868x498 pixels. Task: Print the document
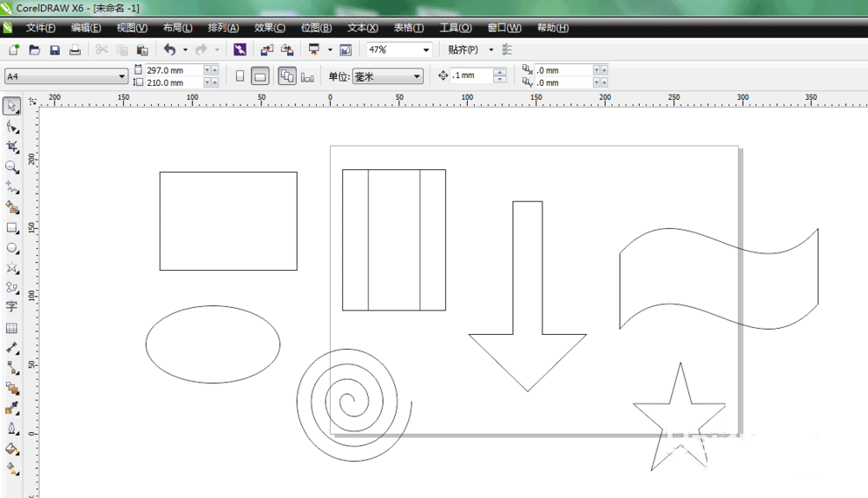coord(75,49)
